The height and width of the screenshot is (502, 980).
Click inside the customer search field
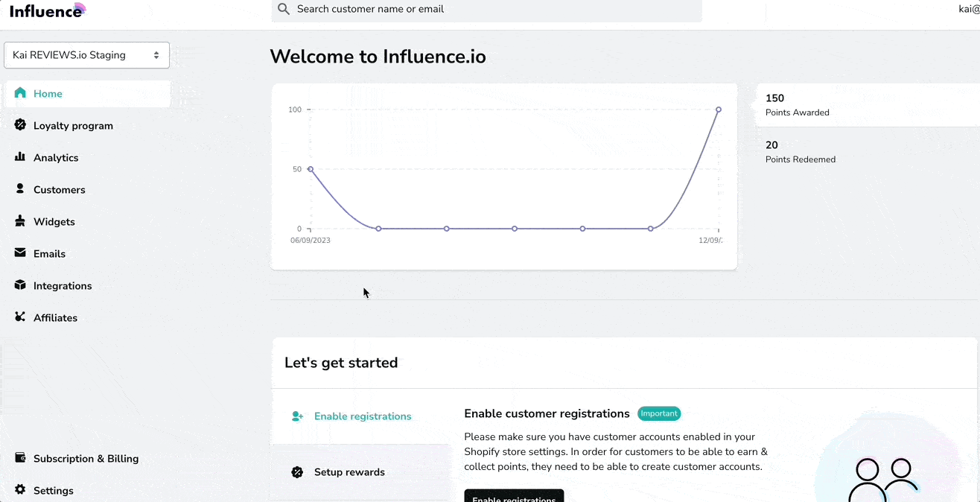tap(484, 9)
